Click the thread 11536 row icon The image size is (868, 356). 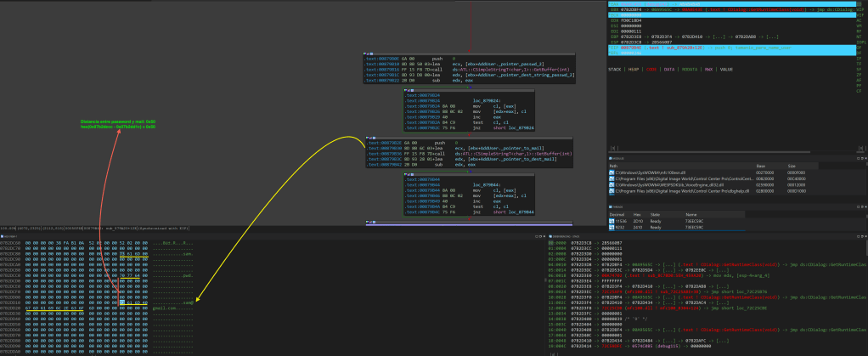click(x=613, y=223)
